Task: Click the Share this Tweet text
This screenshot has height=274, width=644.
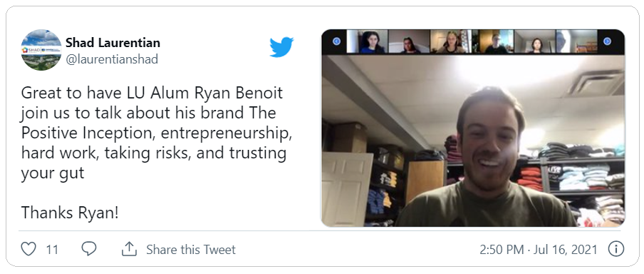Action: (191, 249)
